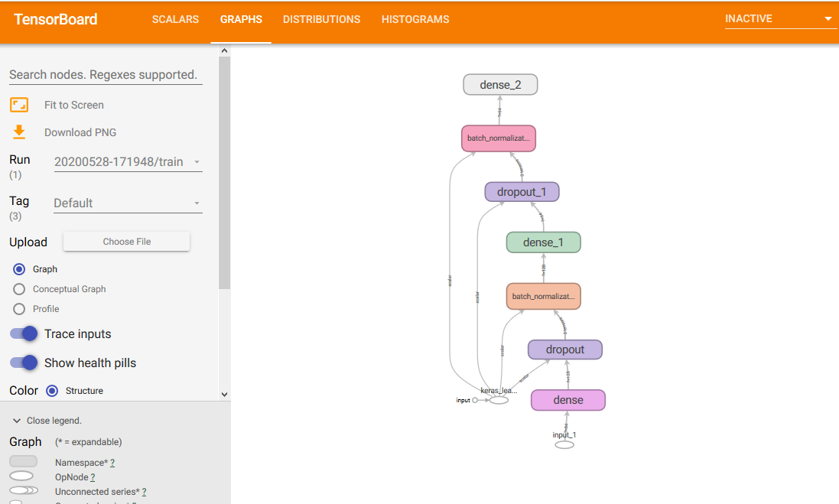Open the HISTOGRAMS tab
Image resolution: width=839 pixels, height=504 pixels.
tap(415, 20)
